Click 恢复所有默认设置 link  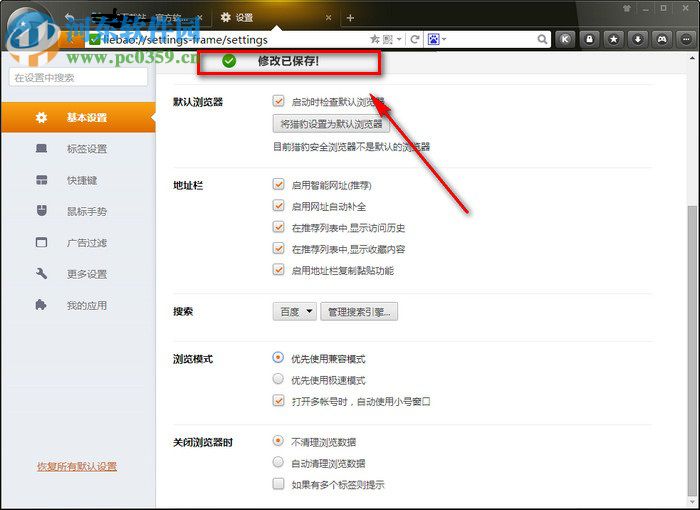point(77,466)
